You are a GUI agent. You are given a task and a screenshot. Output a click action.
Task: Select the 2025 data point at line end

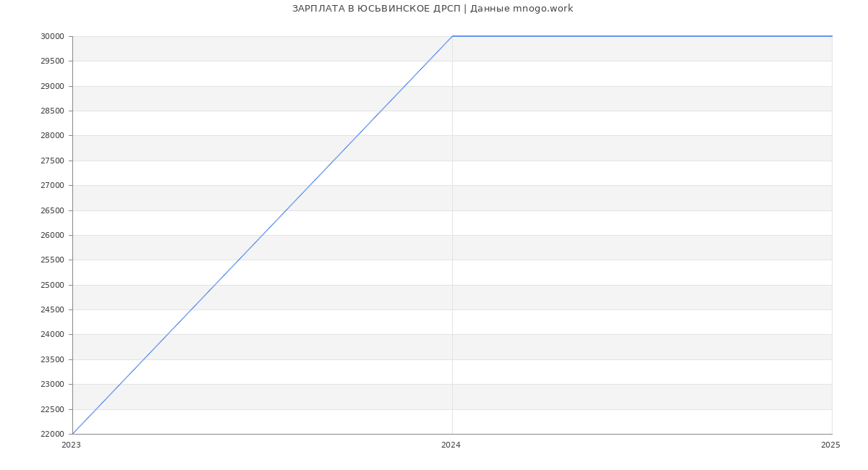pyautogui.click(x=831, y=36)
